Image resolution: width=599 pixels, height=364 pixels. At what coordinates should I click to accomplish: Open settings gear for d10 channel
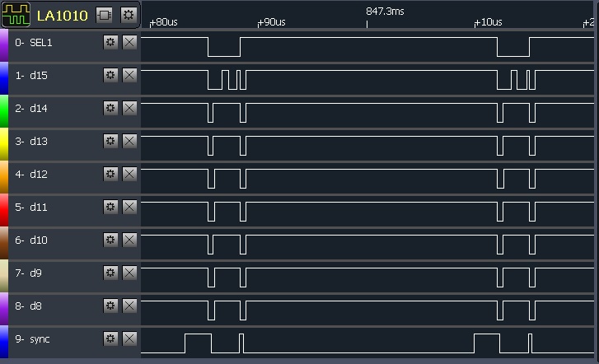111,240
